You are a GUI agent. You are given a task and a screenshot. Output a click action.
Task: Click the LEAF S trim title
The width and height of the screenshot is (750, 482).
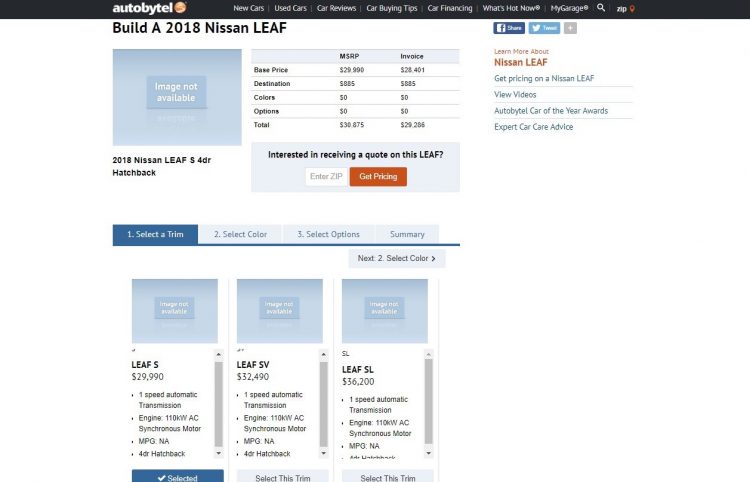pyautogui.click(x=145, y=365)
